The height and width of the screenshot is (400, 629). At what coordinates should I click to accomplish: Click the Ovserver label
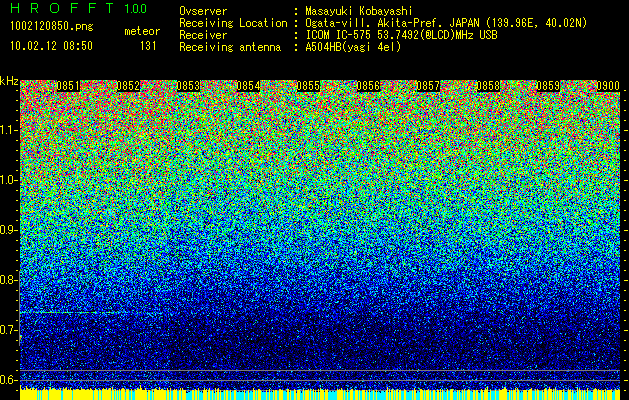click(x=203, y=11)
